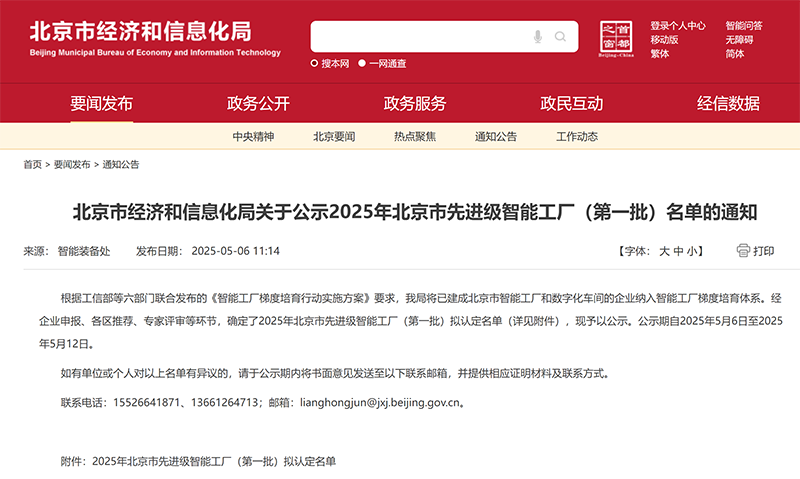Open the 通知公告 sub-navigation item

tap(495, 137)
